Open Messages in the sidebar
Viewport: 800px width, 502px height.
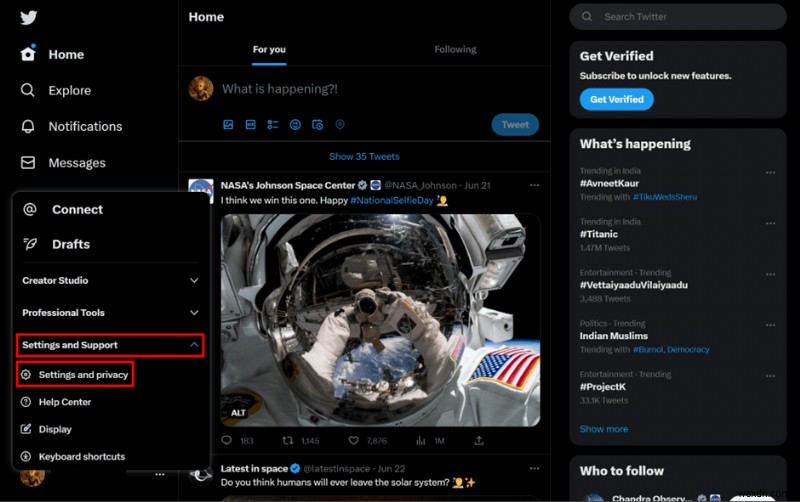pyautogui.click(x=63, y=163)
